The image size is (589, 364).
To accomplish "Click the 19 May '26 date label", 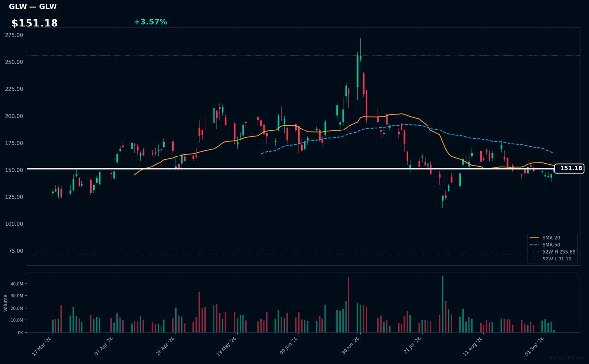I will tap(228, 347).
